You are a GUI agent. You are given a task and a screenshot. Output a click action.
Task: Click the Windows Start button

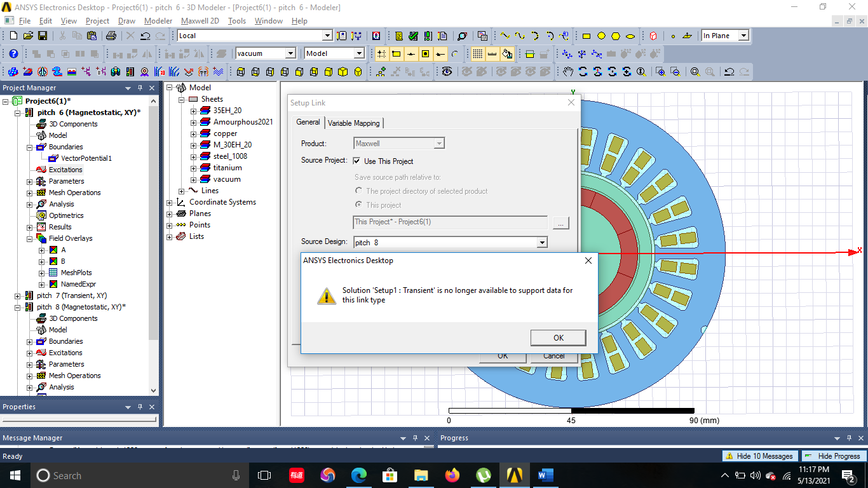tap(15, 475)
